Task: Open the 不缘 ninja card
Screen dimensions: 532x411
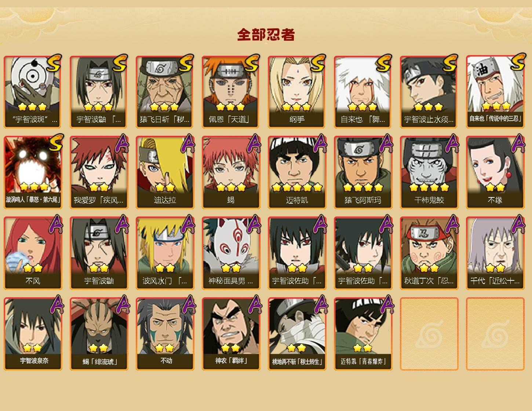Action: click(x=495, y=172)
